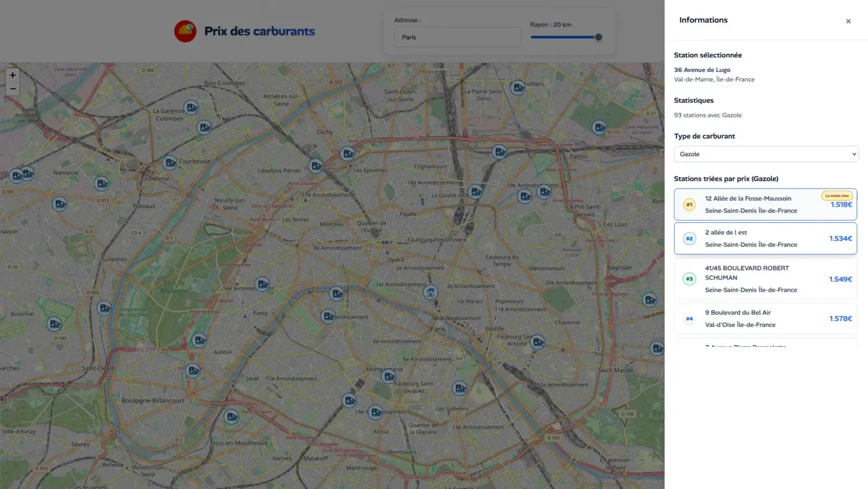Select station marker above Issy-les-Moulineaux
Screen dimensions: 868x489
(x=231, y=417)
